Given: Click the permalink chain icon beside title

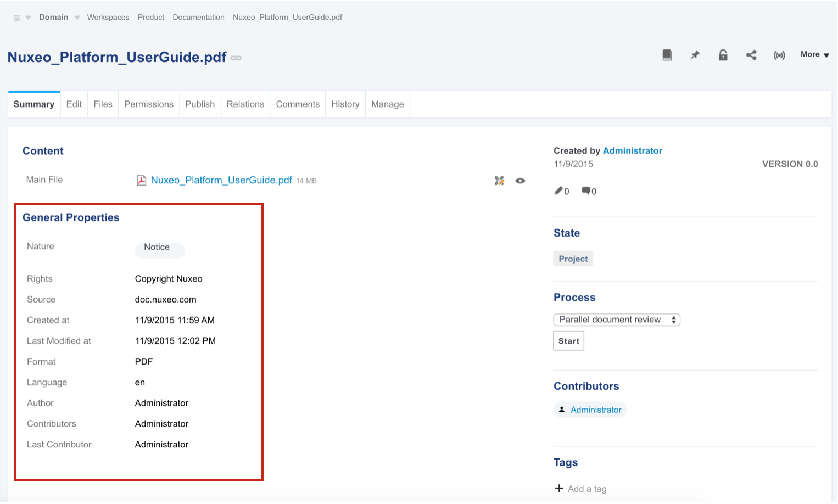Looking at the screenshot, I should coord(236,58).
